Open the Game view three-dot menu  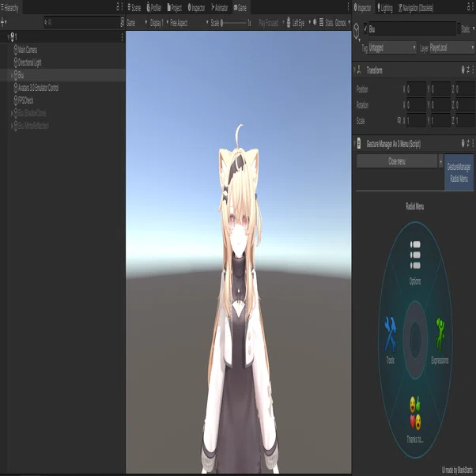[348, 7]
